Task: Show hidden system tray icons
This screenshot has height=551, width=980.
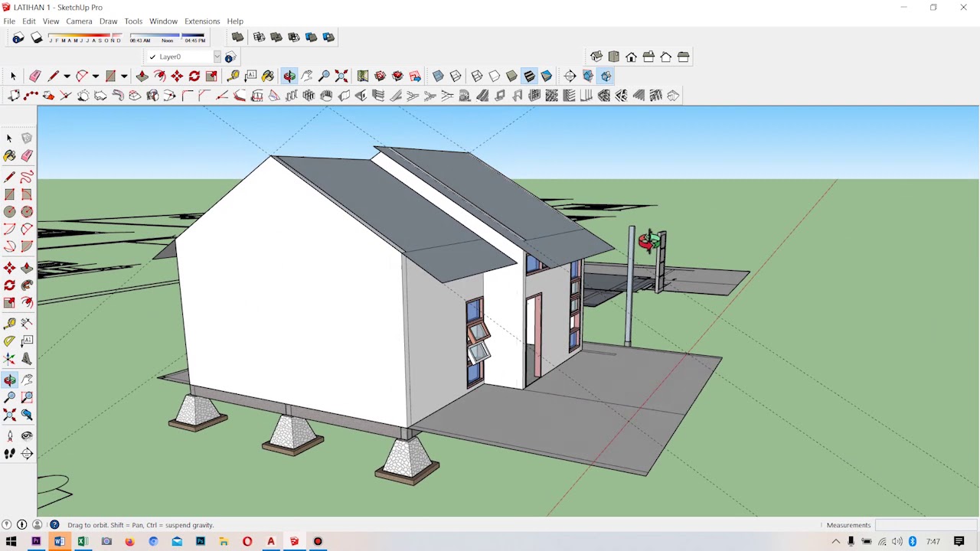Action: (836, 542)
